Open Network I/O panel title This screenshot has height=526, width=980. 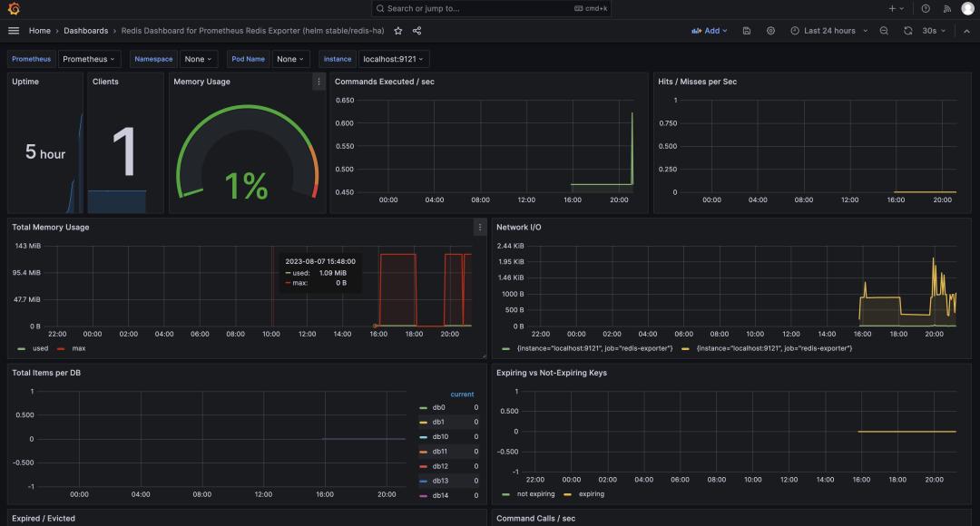click(x=519, y=228)
